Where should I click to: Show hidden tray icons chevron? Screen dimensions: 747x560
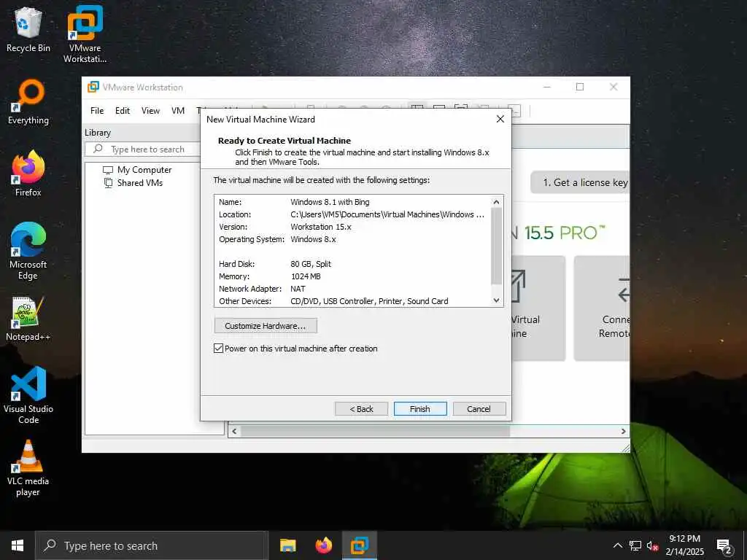(617, 545)
